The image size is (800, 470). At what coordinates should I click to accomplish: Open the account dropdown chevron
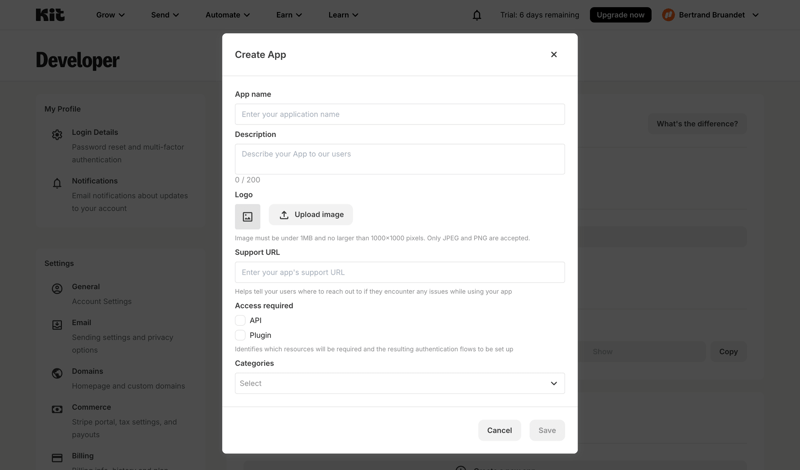(x=756, y=15)
